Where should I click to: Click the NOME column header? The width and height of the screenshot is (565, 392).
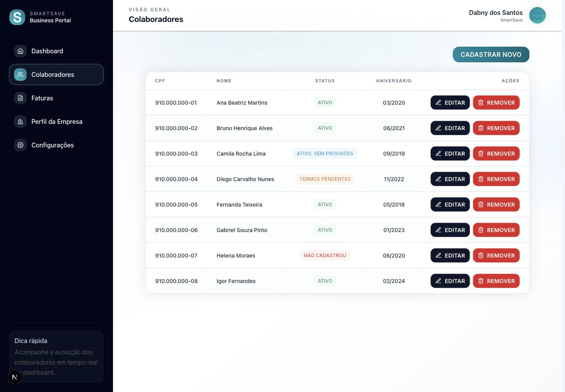pyautogui.click(x=224, y=81)
